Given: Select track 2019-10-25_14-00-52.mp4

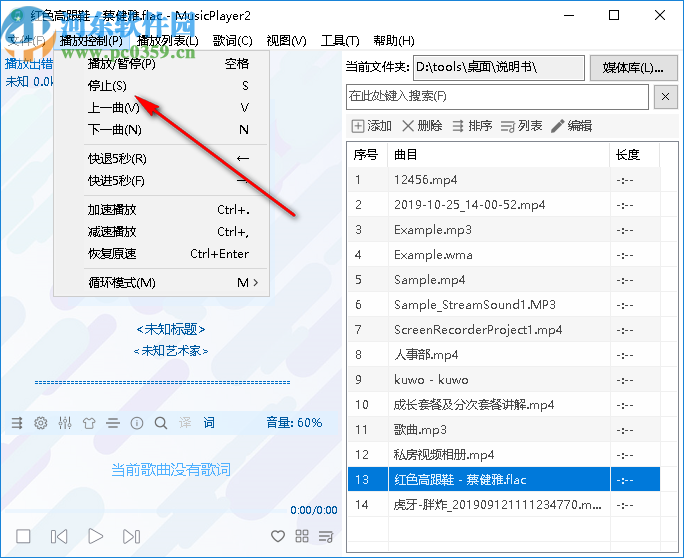Looking at the screenshot, I should click(x=504, y=205).
